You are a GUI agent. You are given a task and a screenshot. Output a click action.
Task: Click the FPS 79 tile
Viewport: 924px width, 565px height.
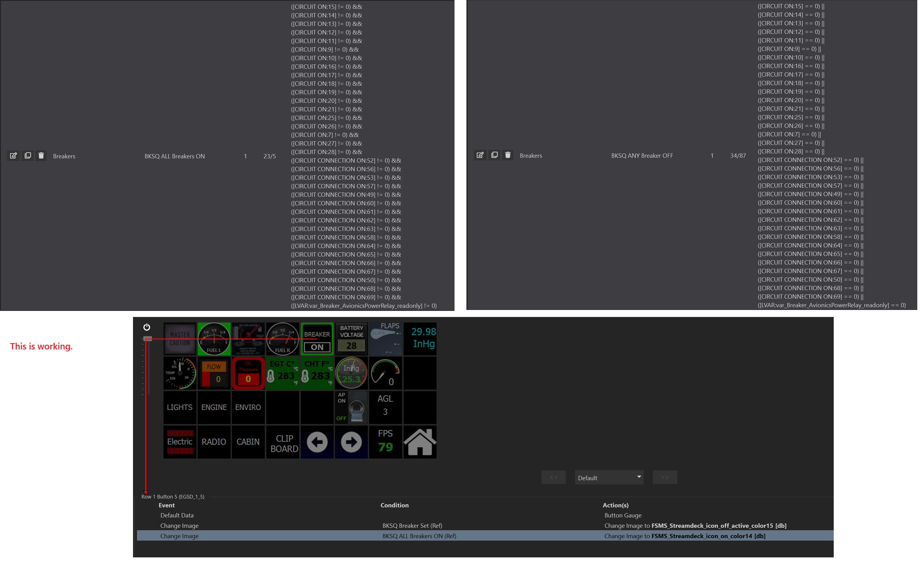coord(385,442)
